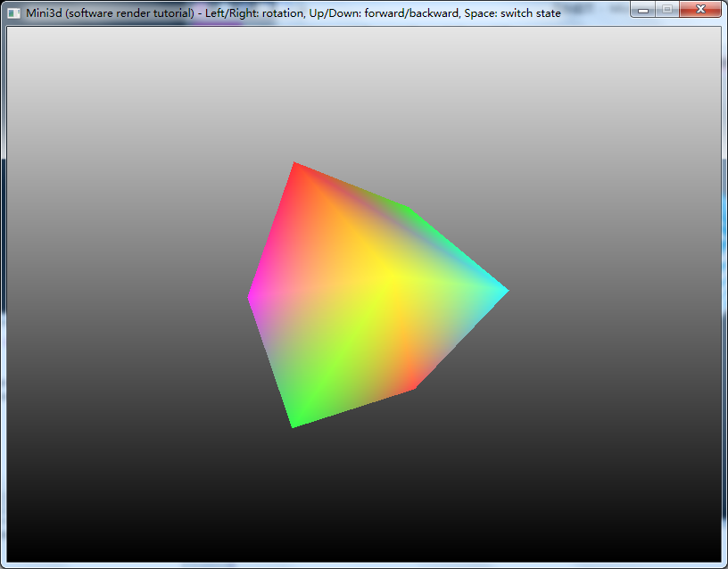The image size is (728, 569).
Task: Click the orange bottom-right corner of the cube
Action: click(413, 386)
